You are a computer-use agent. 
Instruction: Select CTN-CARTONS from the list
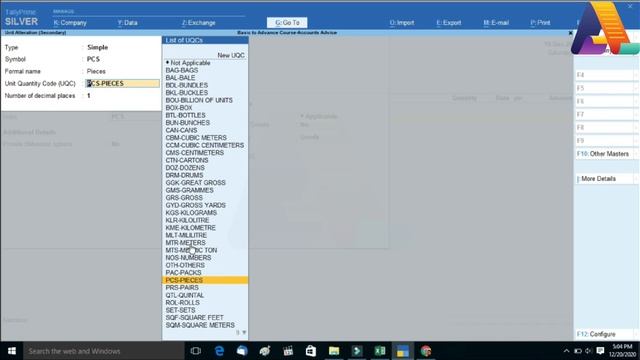[187, 160]
